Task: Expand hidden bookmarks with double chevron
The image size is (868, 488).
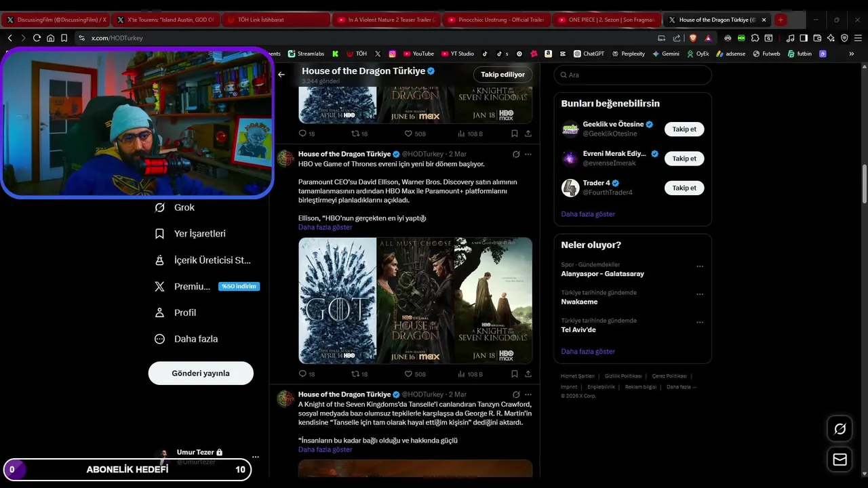Action: tap(852, 54)
